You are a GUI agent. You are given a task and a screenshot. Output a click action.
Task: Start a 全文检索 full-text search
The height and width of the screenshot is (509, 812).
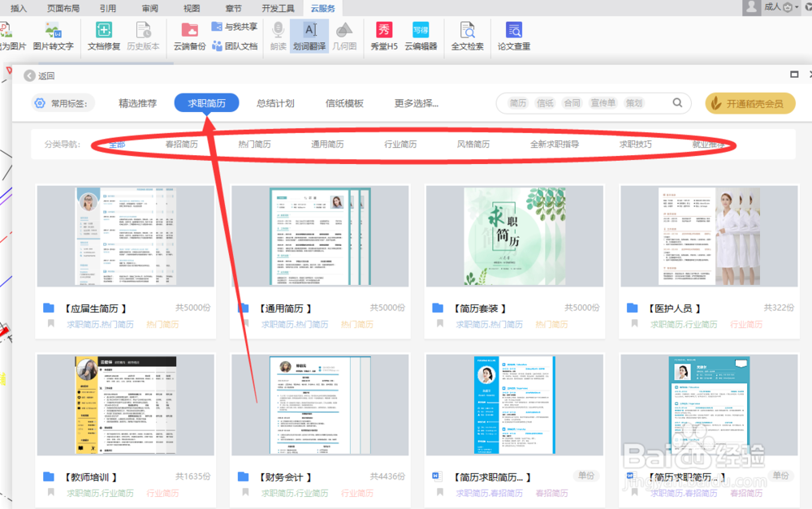tap(467, 37)
